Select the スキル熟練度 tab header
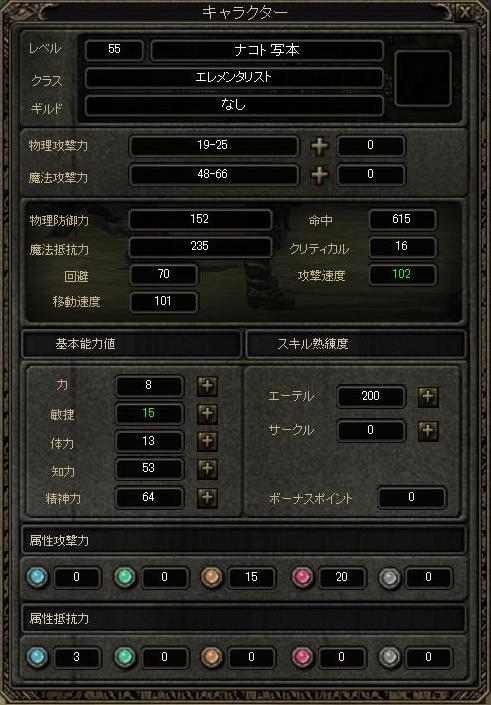Image resolution: width=491 pixels, height=705 pixels. tap(356, 344)
